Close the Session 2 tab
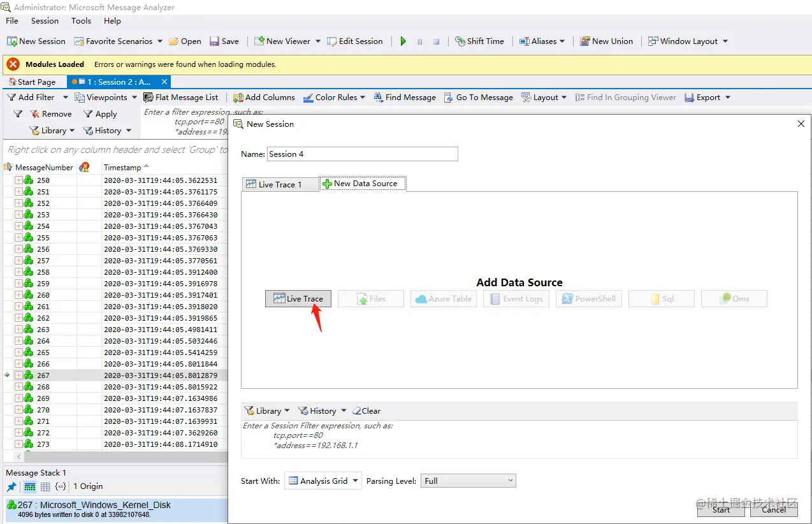Viewport: 812px width, 524px height. coord(164,82)
